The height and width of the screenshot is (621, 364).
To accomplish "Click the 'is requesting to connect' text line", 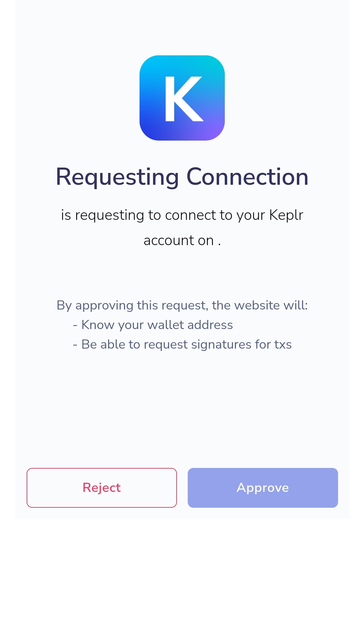I will 182,215.
